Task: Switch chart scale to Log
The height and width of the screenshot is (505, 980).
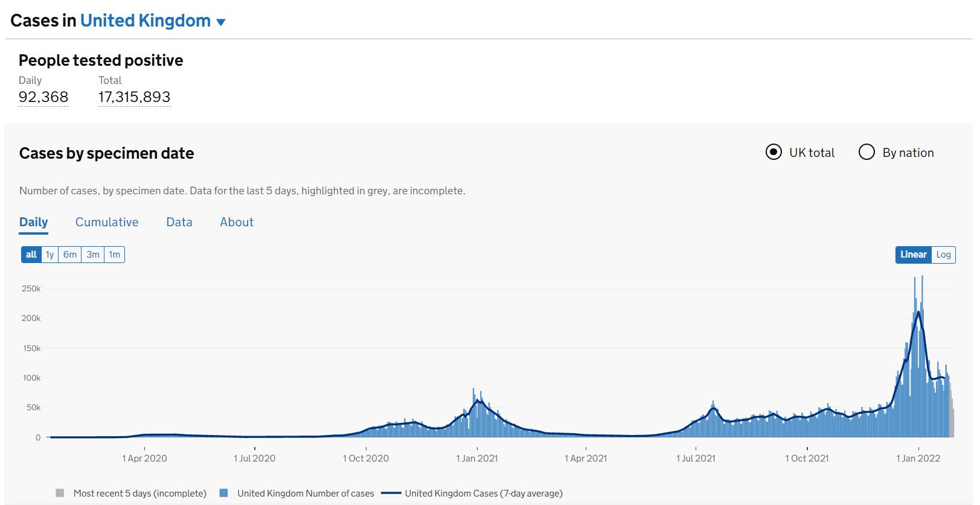Action: point(943,255)
